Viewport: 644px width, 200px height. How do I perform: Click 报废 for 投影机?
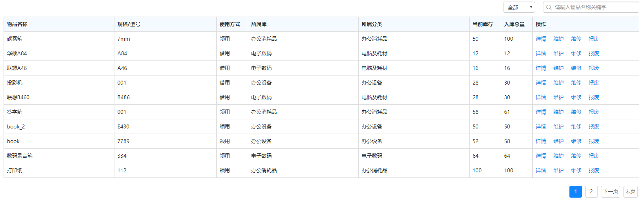pos(594,83)
